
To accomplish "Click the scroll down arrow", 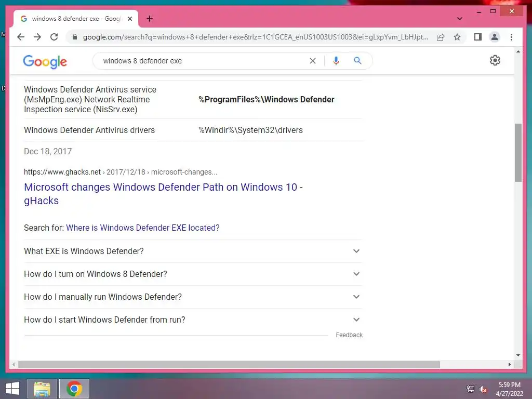I will (x=518, y=355).
